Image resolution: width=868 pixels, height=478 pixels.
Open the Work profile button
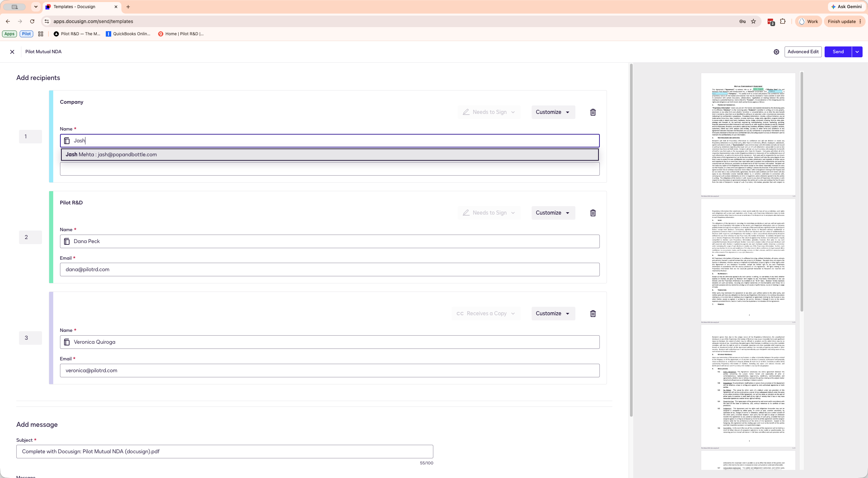point(809,21)
